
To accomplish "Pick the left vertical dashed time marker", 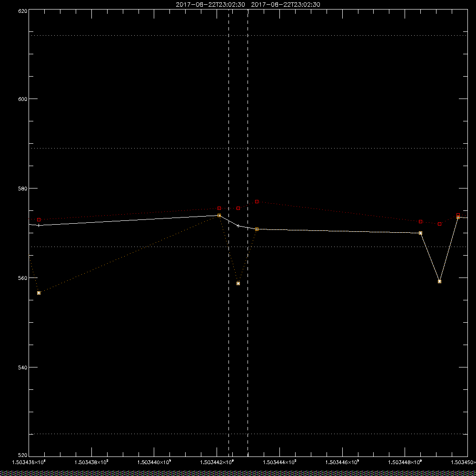I will pyautogui.click(x=228, y=233).
